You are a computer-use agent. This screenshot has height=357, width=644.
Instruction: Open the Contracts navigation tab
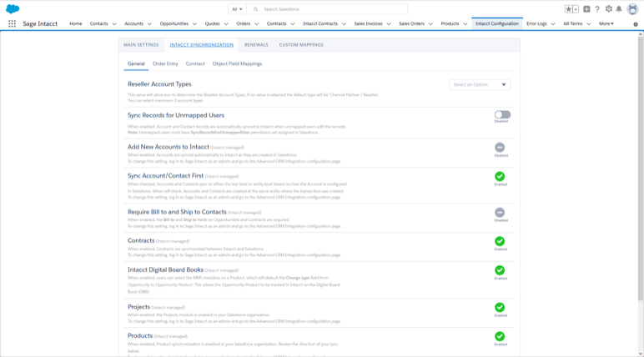click(276, 24)
